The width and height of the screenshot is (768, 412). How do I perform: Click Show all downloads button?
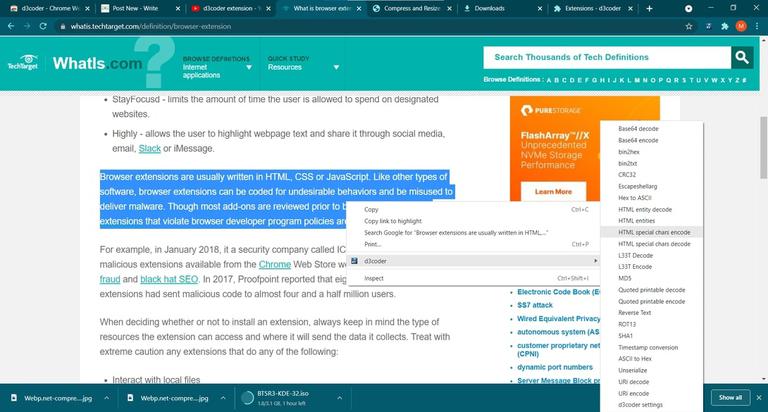tap(730, 398)
